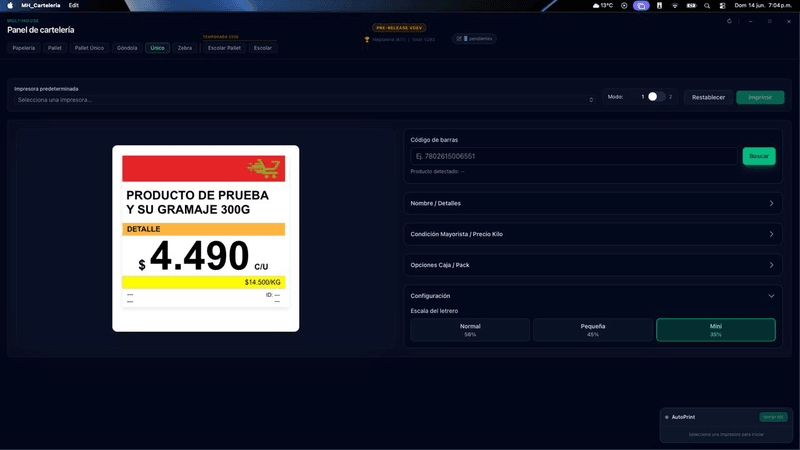Screen dimensions: 800x450
Task: Click the AutoPrint start button
Action: tap(773, 417)
